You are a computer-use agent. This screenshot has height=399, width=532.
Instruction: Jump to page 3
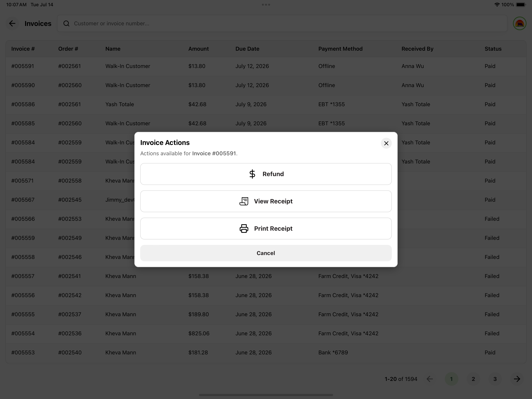click(495, 379)
